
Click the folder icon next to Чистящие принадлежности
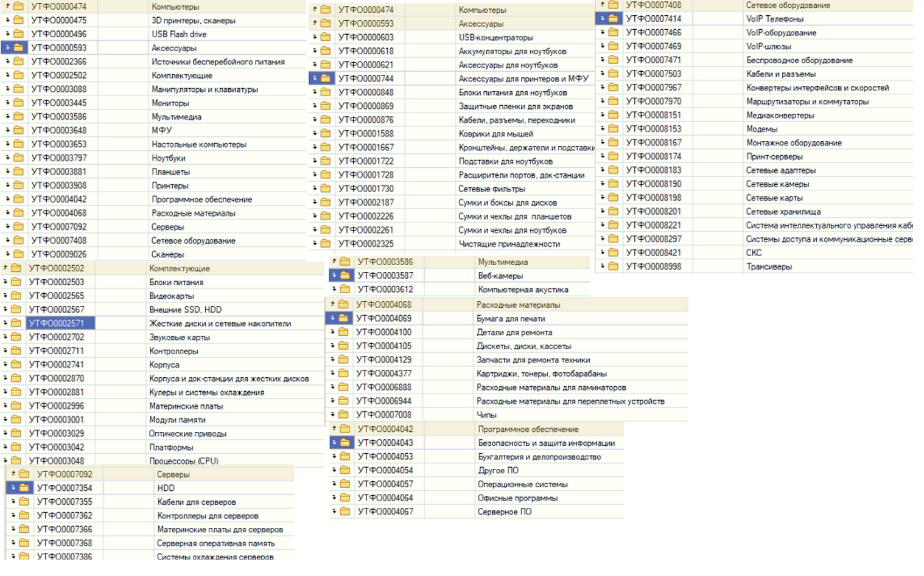click(326, 244)
